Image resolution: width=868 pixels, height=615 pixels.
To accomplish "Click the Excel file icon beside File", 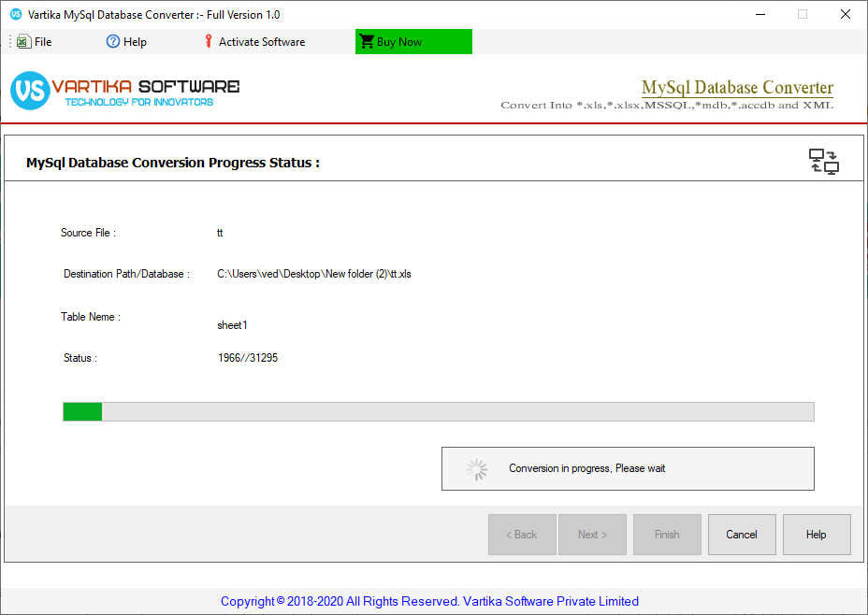I will [23, 41].
